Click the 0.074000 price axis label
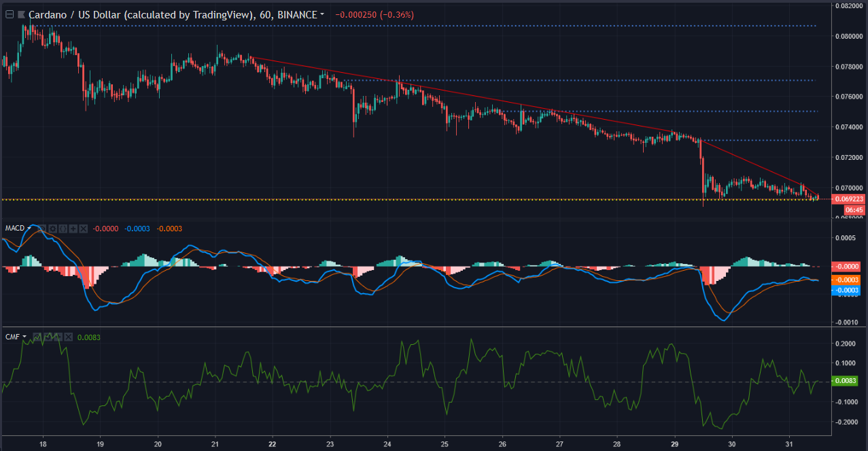The image size is (868, 451). [x=850, y=127]
